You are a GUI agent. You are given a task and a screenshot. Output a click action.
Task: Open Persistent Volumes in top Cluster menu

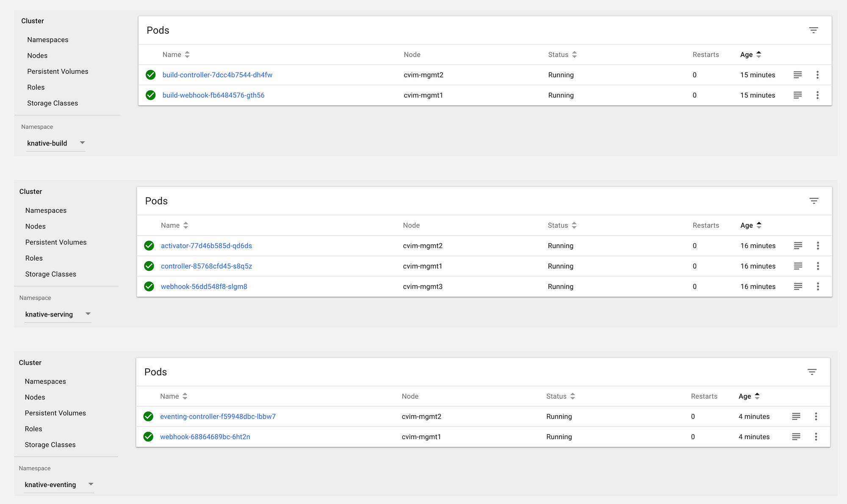click(58, 72)
